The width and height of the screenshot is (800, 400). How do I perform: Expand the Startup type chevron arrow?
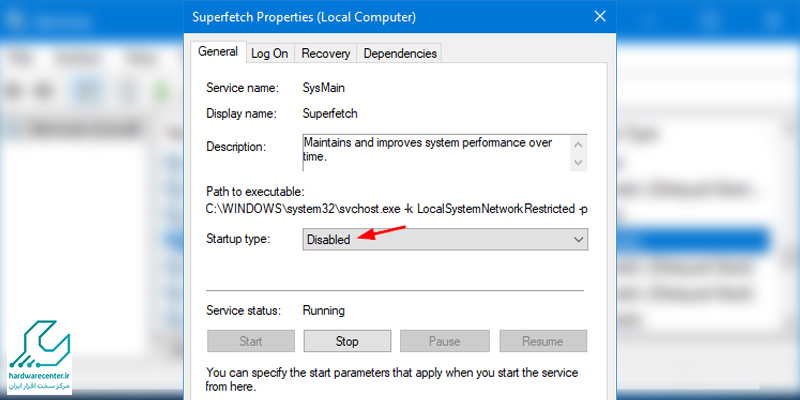tap(578, 239)
